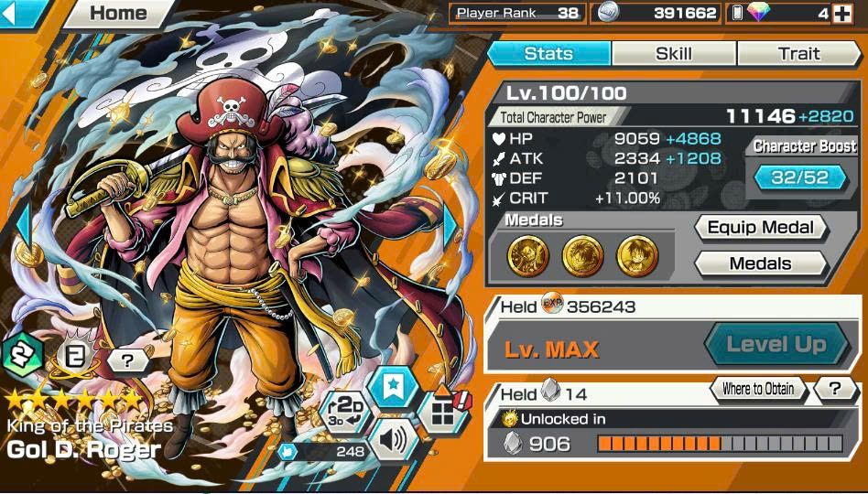The height and width of the screenshot is (494, 868).
Task: Show previous character with left arrow
Action: pos(23,226)
